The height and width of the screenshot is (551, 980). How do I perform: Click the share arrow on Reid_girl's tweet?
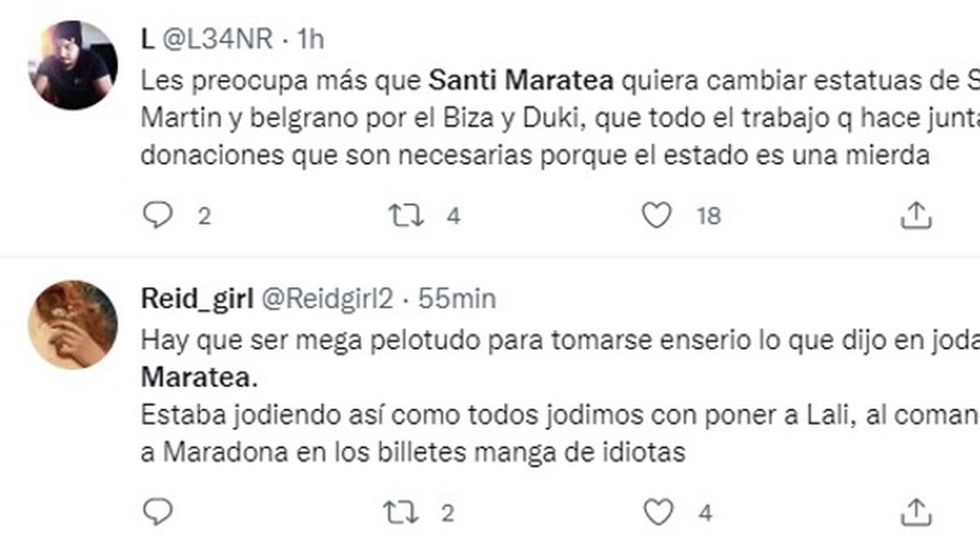pos(915,512)
